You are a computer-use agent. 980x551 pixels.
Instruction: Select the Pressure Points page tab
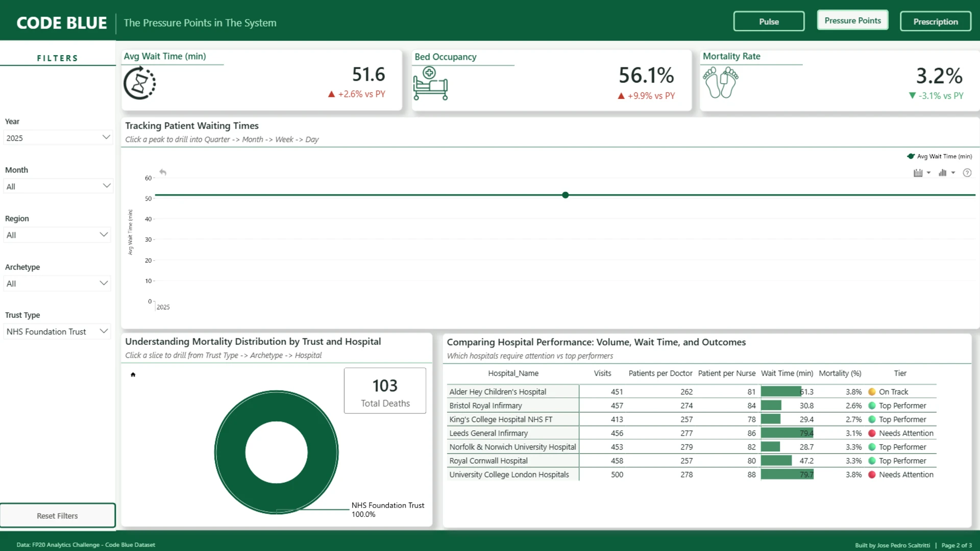click(852, 20)
